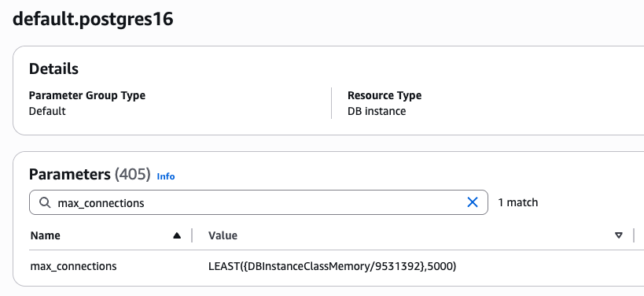Click the max_connections search field
The image size is (644, 296).
pos(259,202)
